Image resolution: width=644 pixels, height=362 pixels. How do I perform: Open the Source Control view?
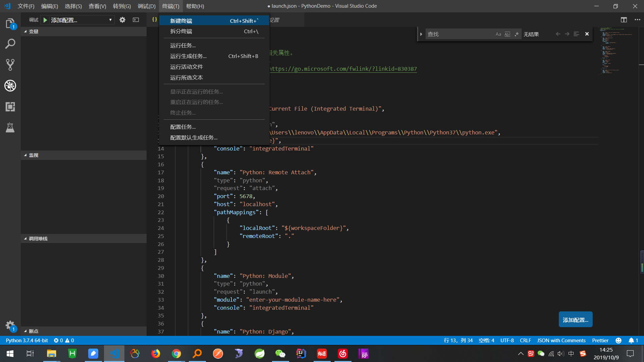10,65
